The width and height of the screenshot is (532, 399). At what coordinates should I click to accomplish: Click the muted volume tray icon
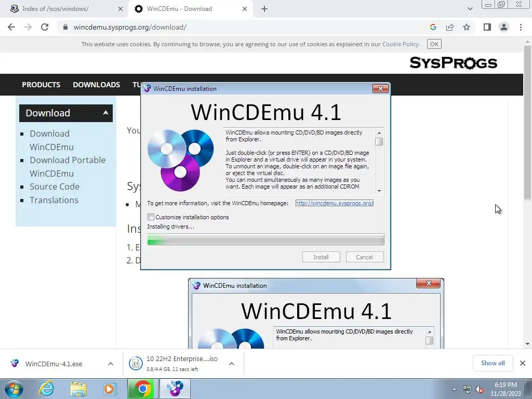(x=480, y=389)
